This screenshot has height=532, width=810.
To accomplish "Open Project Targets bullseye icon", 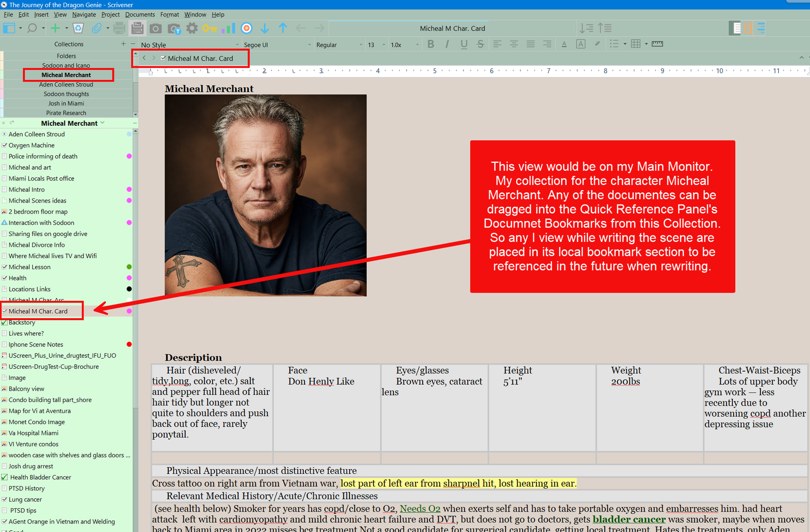I will pos(246,28).
